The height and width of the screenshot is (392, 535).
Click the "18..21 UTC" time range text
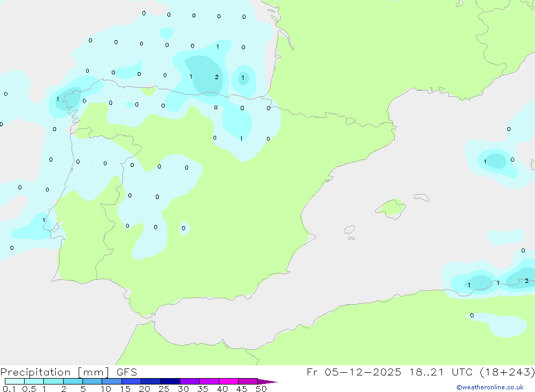441,372
